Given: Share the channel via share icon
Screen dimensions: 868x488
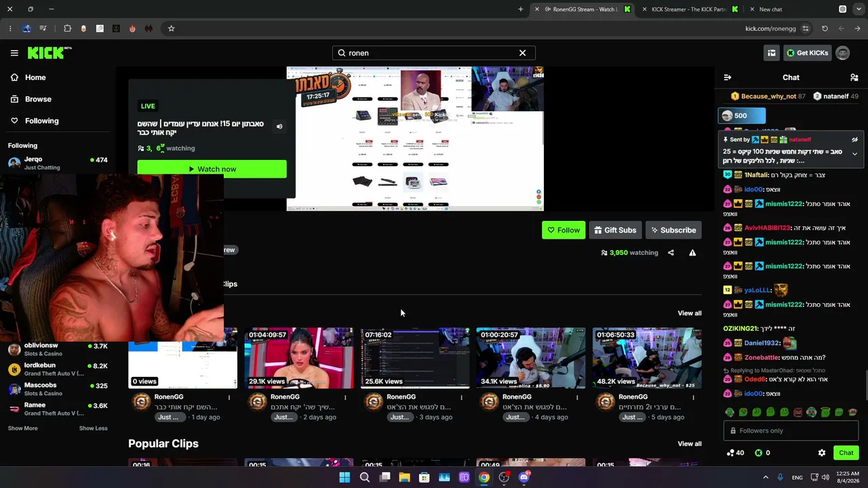Looking at the screenshot, I should (x=671, y=253).
